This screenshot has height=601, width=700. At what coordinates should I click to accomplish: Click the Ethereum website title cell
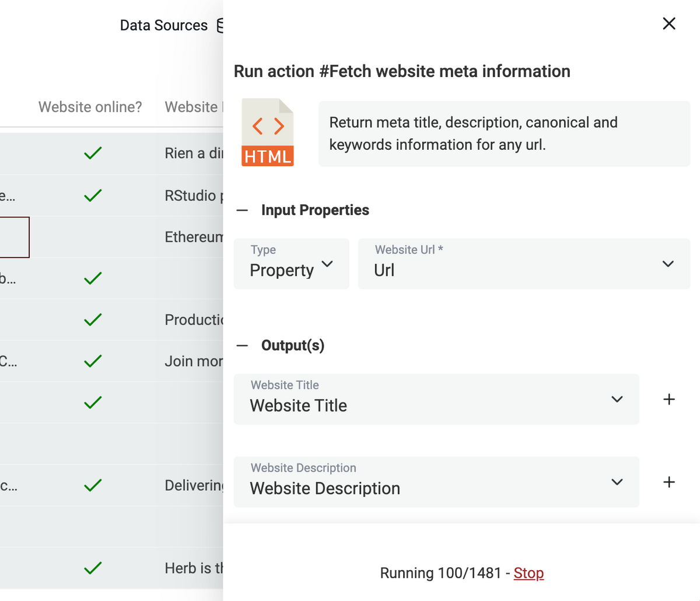coord(194,237)
